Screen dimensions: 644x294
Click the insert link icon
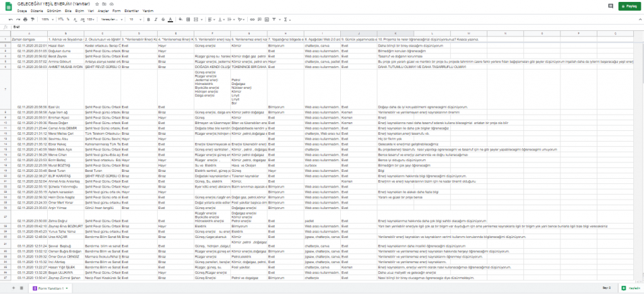click(x=252, y=19)
